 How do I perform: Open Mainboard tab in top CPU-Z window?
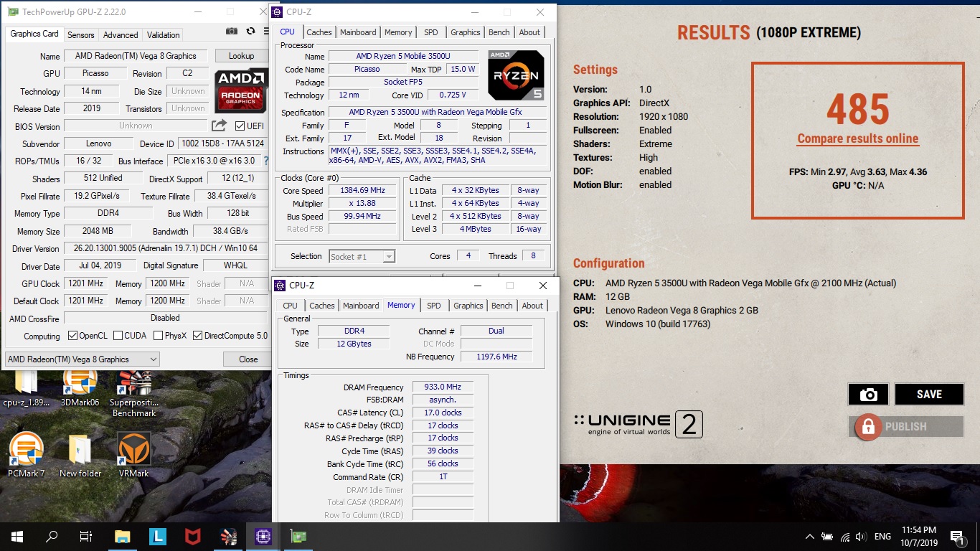point(358,32)
